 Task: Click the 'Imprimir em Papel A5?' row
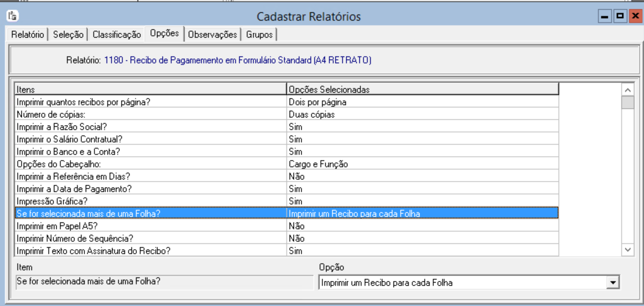click(150, 226)
